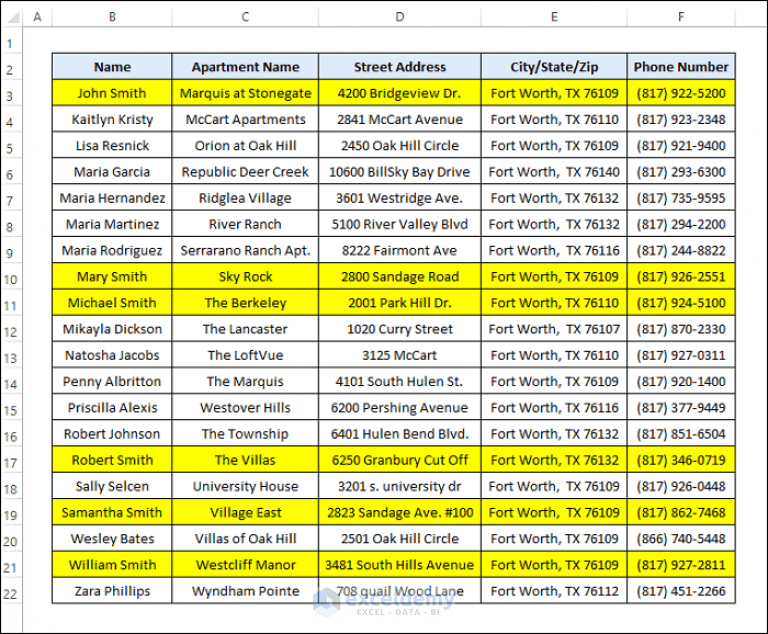Select column D header

(x=400, y=17)
